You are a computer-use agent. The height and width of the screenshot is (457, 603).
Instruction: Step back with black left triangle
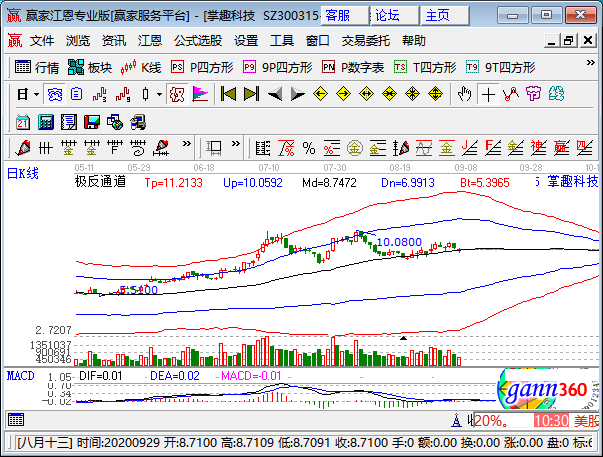tap(275, 94)
